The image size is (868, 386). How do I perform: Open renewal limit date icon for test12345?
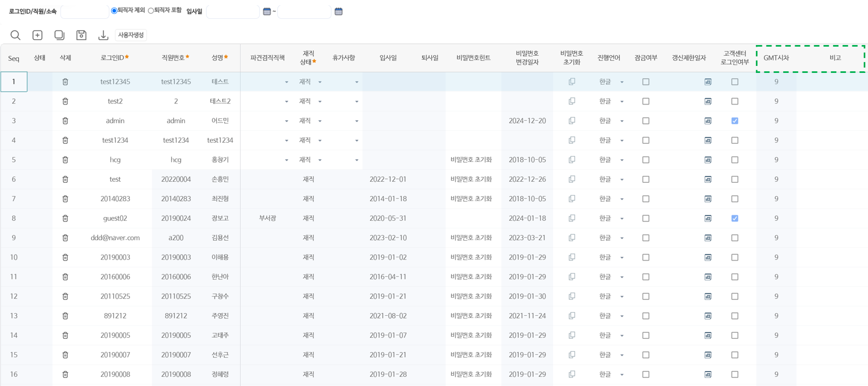[x=708, y=82]
